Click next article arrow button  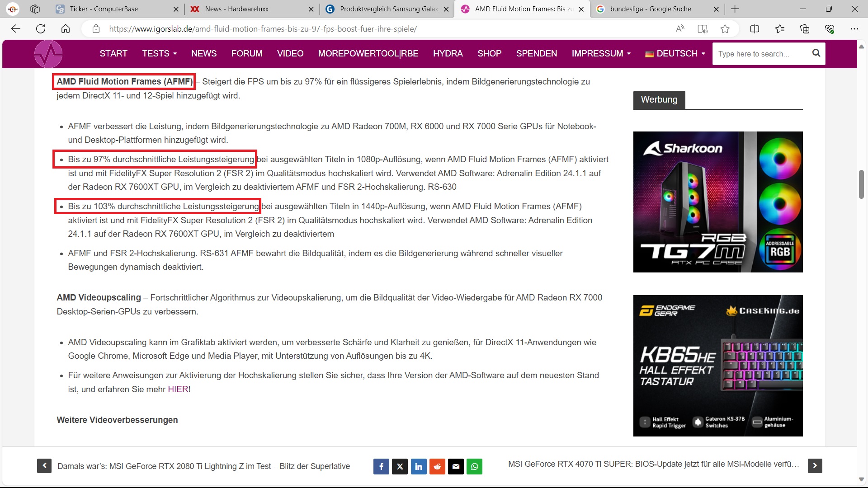[x=815, y=465]
